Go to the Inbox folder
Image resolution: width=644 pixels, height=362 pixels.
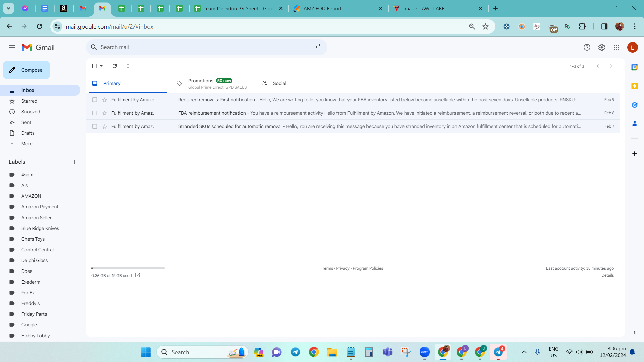click(x=40, y=90)
